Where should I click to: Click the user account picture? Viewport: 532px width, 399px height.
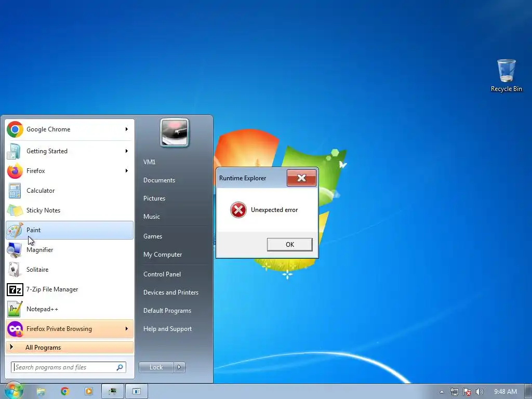click(x=175, y=132)
